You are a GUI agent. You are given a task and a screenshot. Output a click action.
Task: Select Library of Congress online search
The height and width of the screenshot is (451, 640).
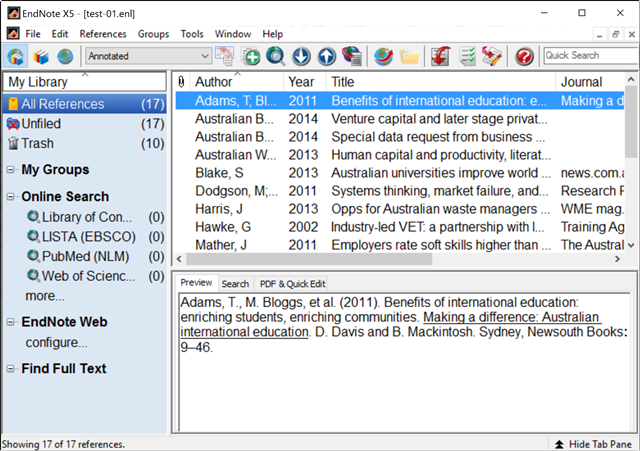(96, 217)
